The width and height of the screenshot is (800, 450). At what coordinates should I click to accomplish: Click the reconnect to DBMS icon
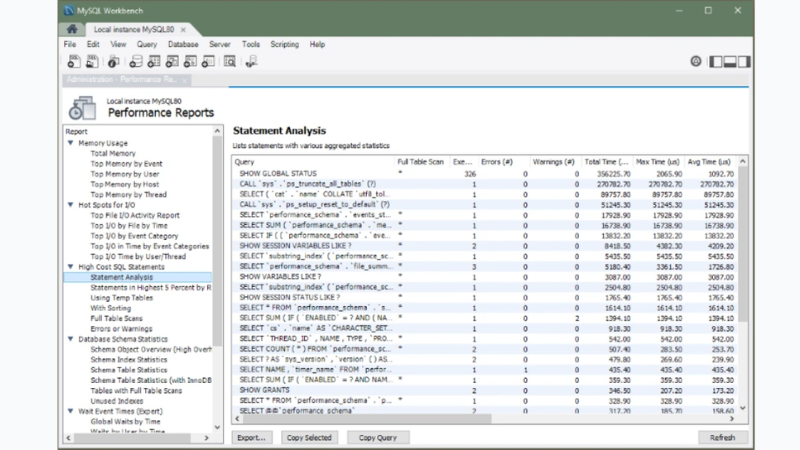(x=250, y=61)
